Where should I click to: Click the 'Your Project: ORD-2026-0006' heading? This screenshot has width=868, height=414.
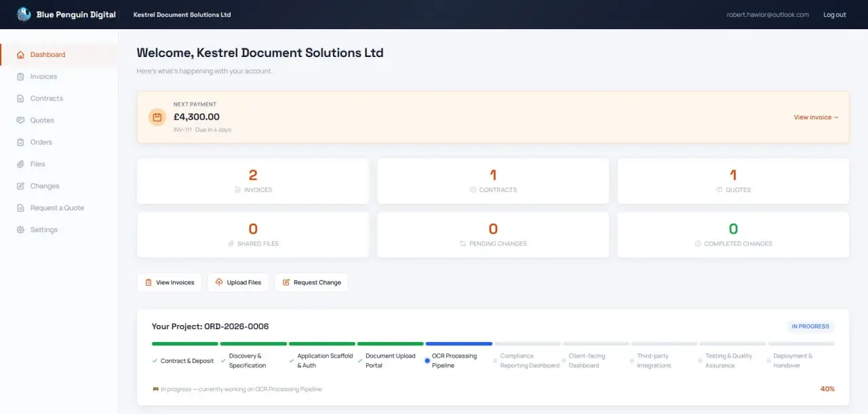pyautogui.click(x=210, y=326)
